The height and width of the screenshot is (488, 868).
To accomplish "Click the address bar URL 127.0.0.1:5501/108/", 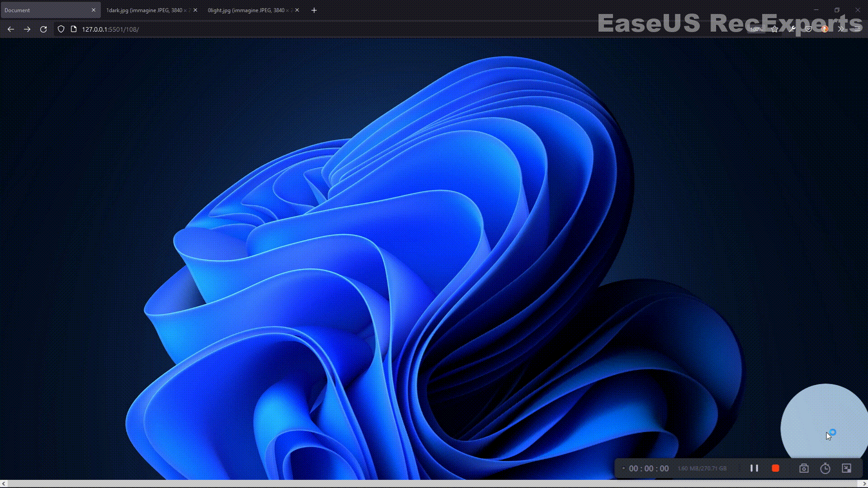I will point(110,29).
